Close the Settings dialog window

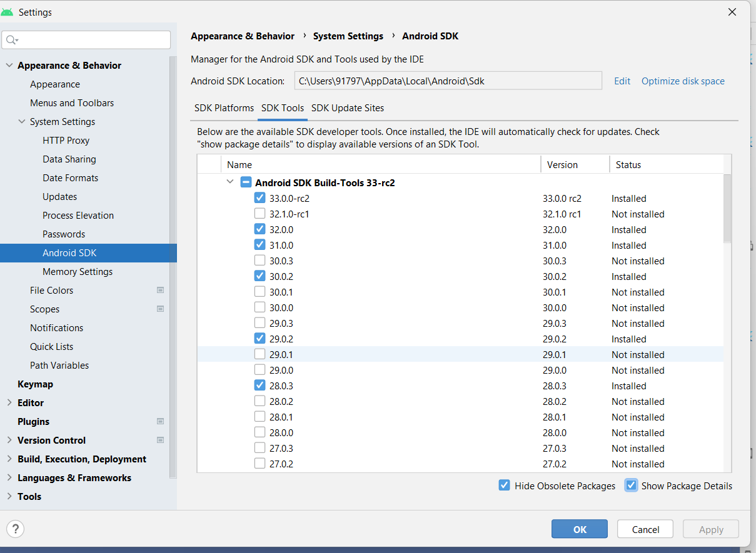732,11
